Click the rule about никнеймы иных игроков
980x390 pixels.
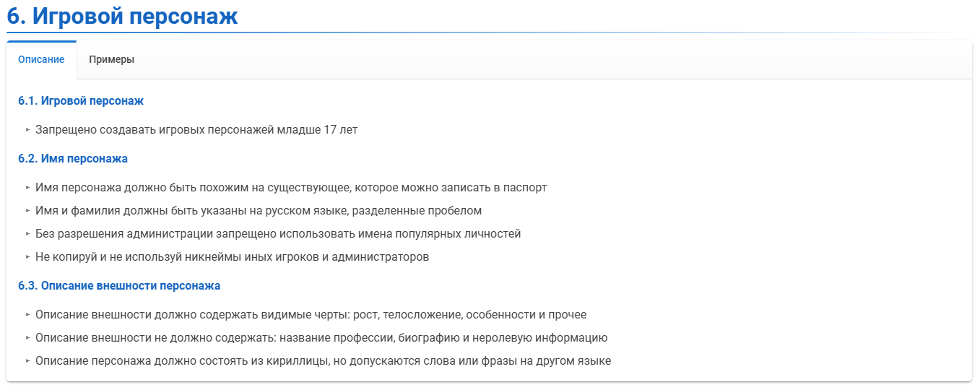tap(232, 257)
